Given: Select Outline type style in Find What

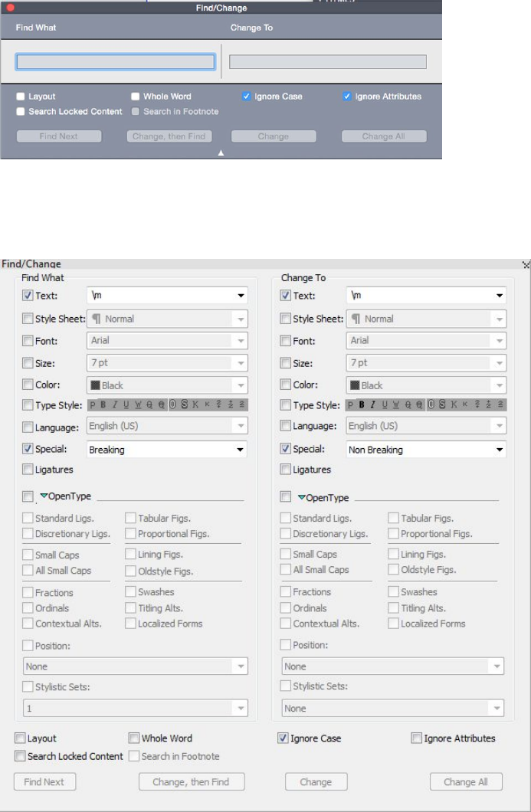Looking at the screenshot, I should pyautogui.click(x=172, y=405).
